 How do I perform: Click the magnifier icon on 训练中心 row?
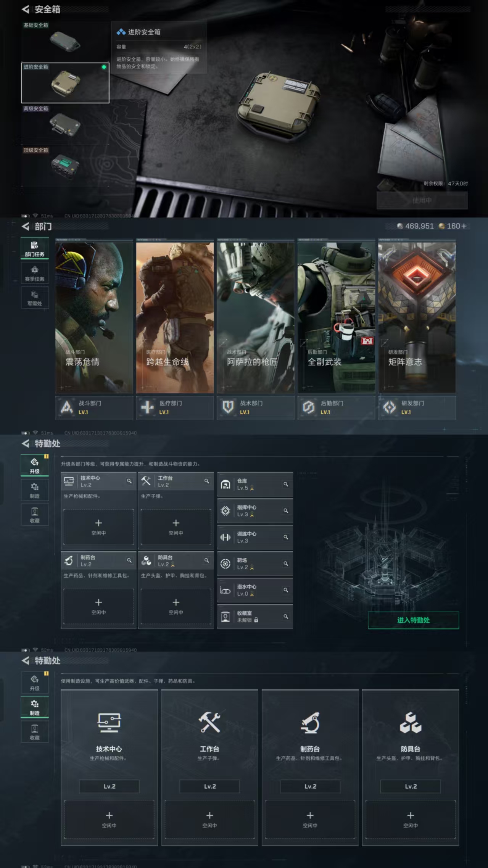[285, 537]
